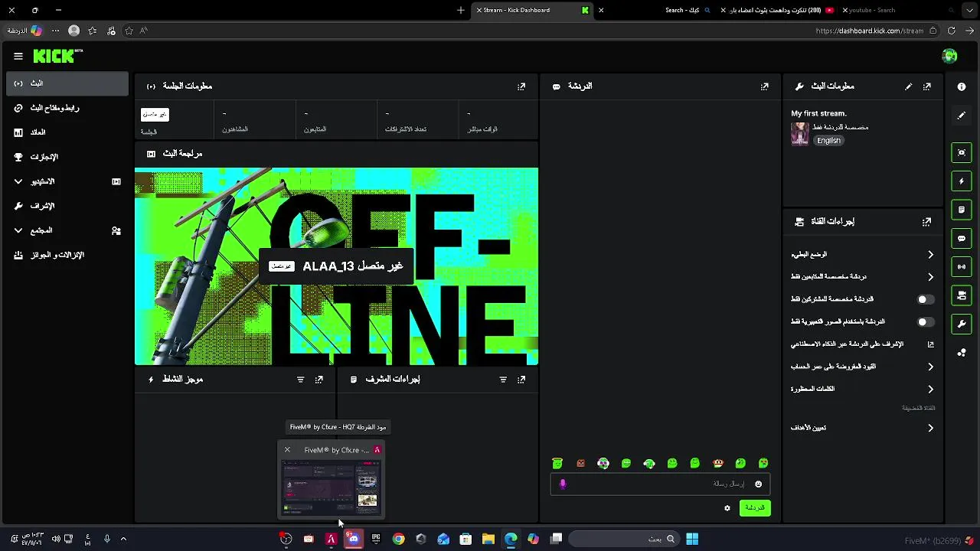
Task: Open set goals (تعيين الأهداف) chevron
Action: tap(930, 428)
